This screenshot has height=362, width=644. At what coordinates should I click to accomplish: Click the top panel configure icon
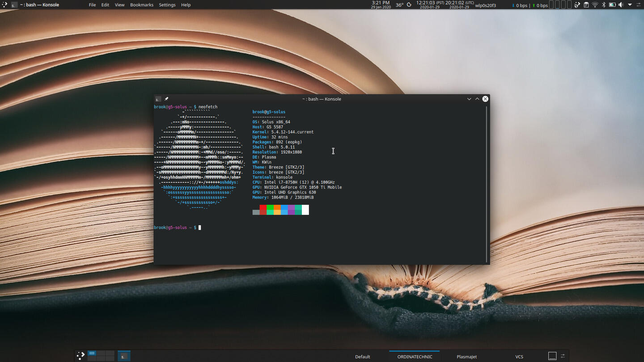click(x=639, y=5)
